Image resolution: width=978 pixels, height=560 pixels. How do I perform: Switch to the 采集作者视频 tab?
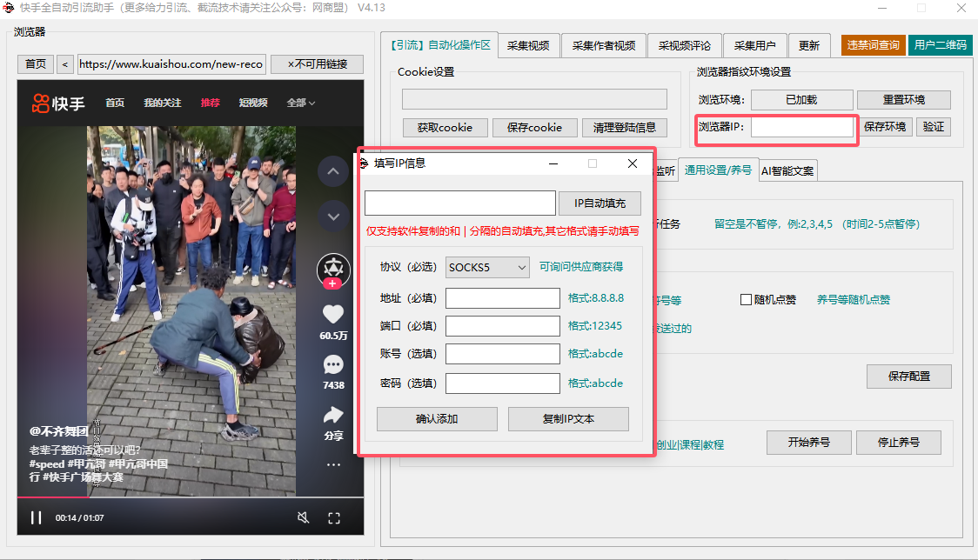(x=604, y=45)
